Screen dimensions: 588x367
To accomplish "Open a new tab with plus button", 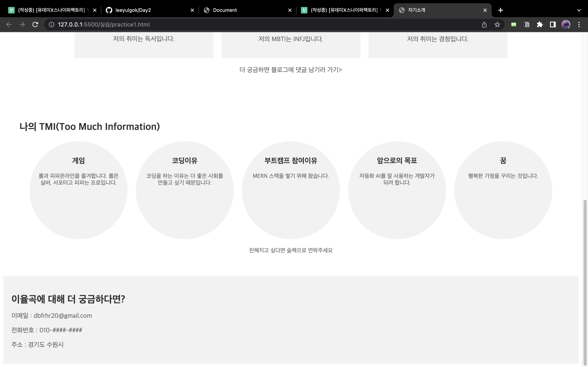I will 500,10.
